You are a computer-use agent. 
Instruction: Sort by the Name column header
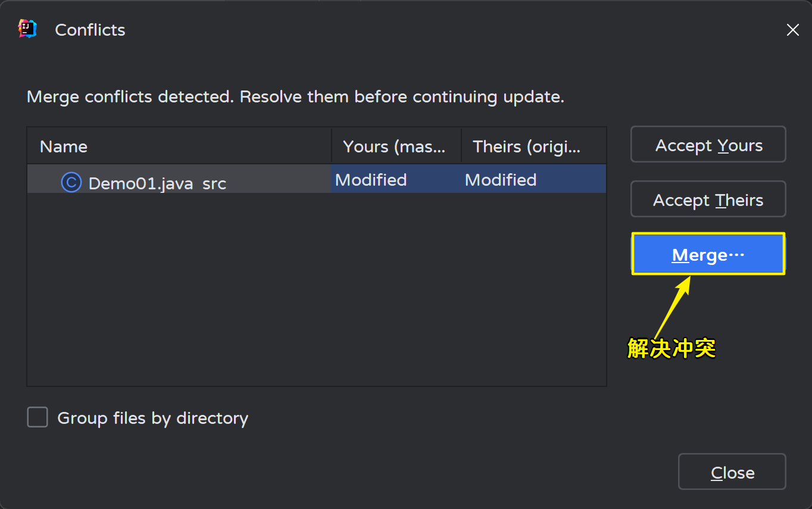pos(64,146)
